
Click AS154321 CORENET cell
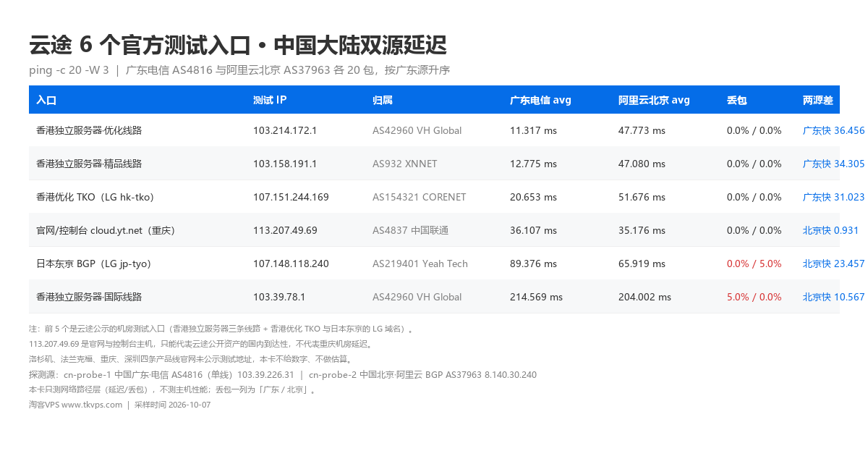point(420,198)
